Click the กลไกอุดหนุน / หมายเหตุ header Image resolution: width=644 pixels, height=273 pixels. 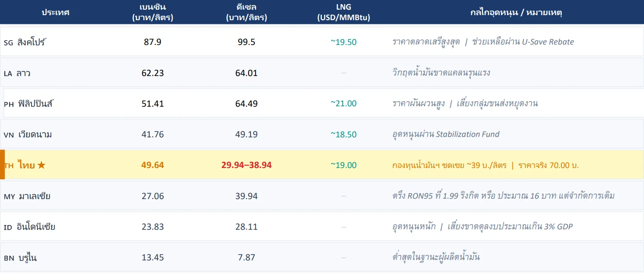click(516, 12)
